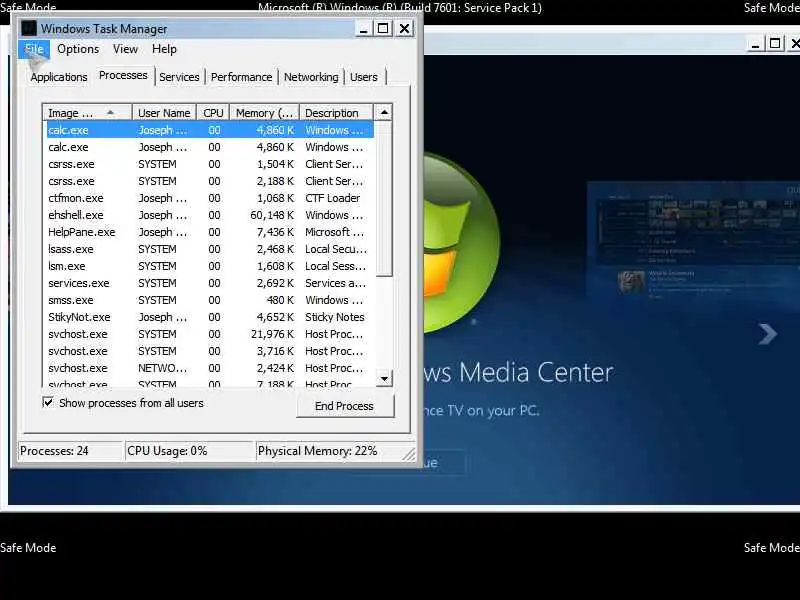Open the View menu

[x=126, y=49]
